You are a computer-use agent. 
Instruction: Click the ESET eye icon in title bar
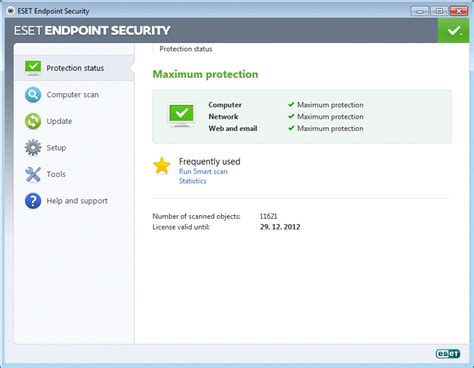(10, 11)
